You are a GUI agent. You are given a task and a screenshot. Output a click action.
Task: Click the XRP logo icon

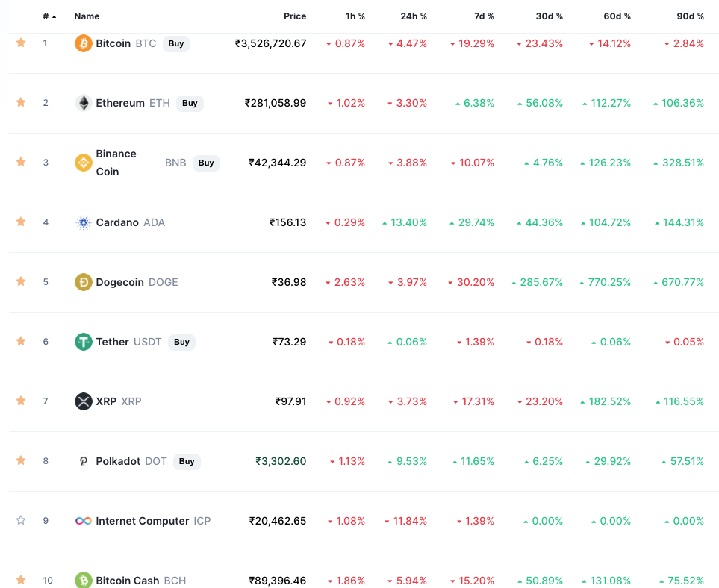[x=84, y=401]
